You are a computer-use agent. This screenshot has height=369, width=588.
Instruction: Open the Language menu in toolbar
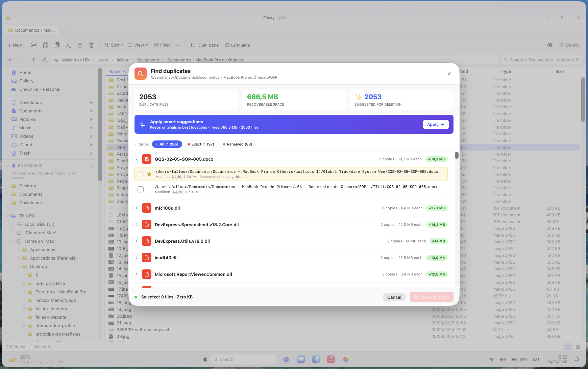pos(237,45)
